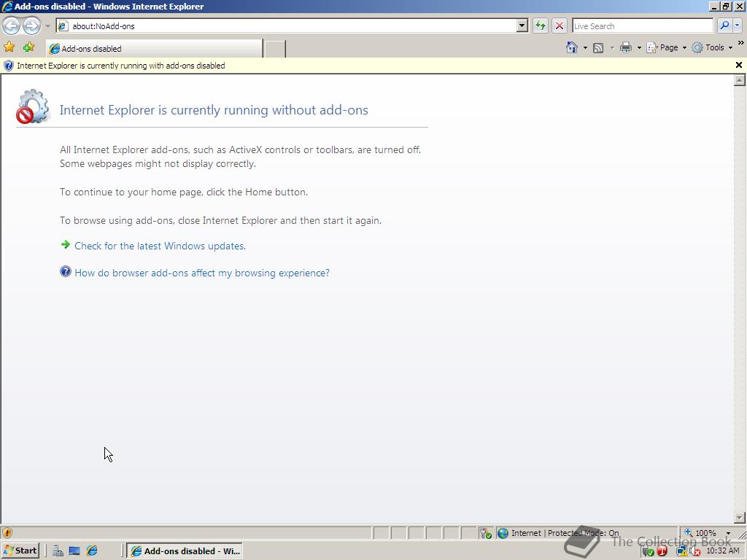Image resolution: width=747 pixels, height=560 pixels.
Task: Click the green Refresh button
Action: [x=541, y=26]
